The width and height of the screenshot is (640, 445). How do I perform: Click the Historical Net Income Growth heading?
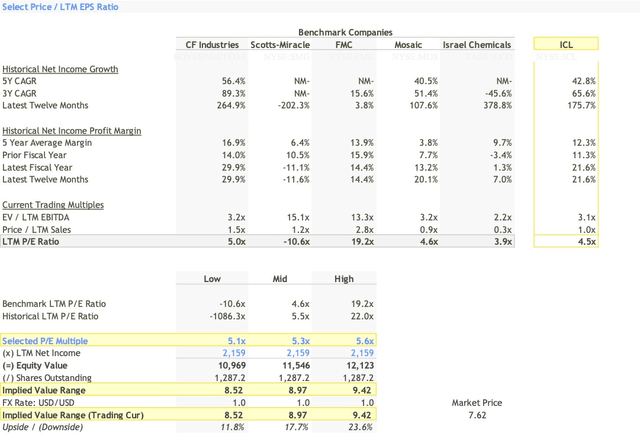60,69
